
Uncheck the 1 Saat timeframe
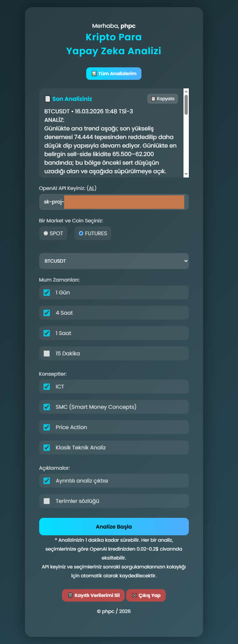[47, 333]
